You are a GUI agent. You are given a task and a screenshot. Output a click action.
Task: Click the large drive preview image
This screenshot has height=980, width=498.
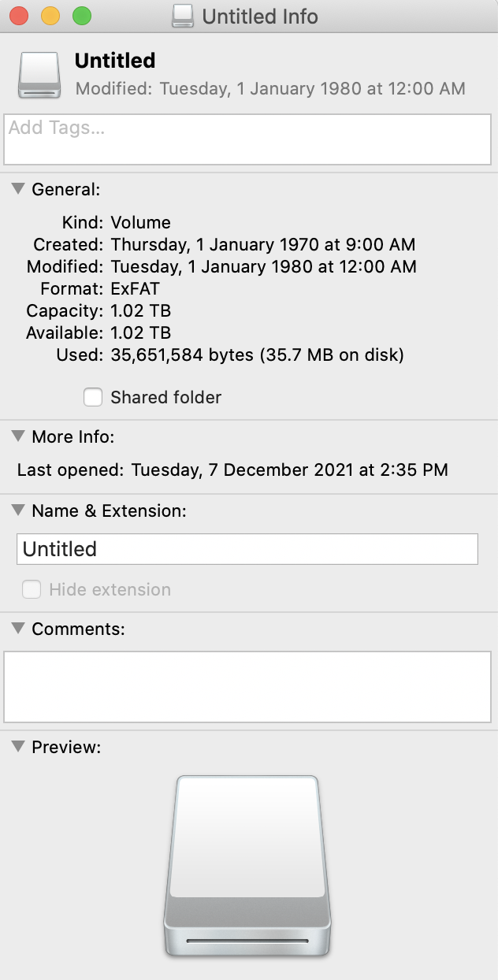point(247,865)
